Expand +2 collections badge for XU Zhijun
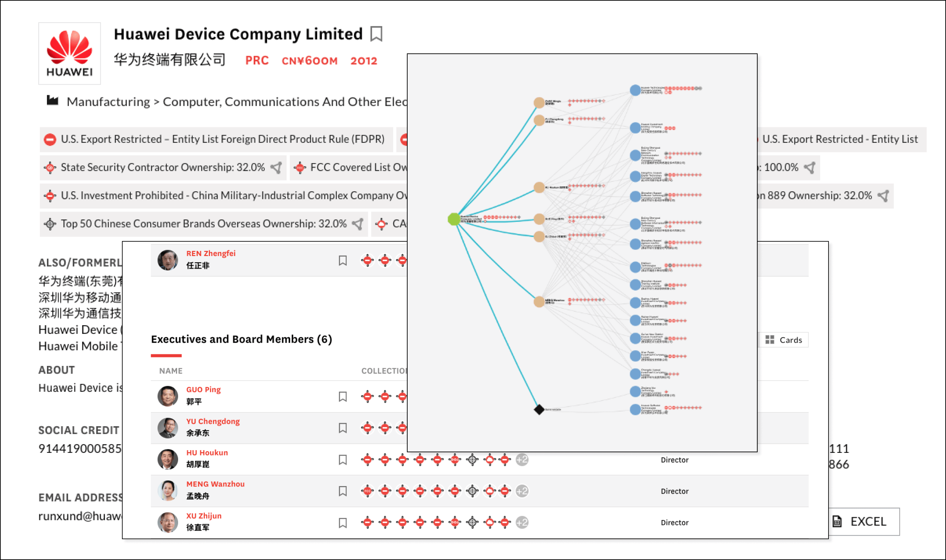 (522, 523)
